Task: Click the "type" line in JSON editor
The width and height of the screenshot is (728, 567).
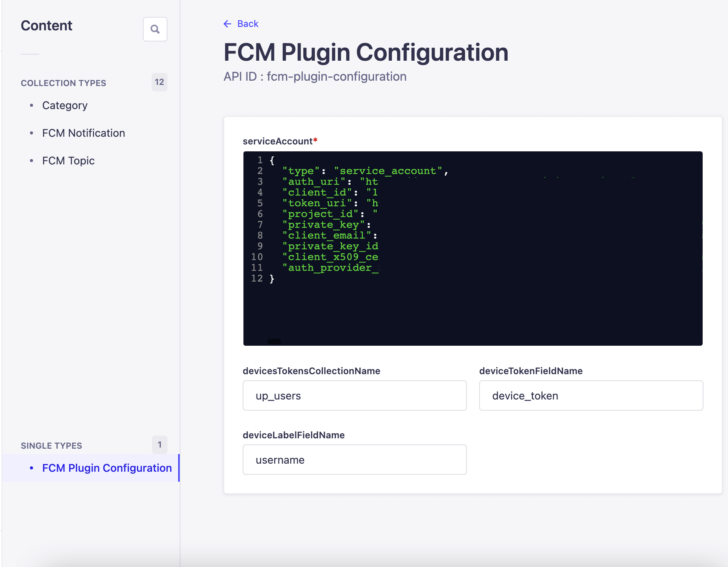Action: tap(365, 171)
